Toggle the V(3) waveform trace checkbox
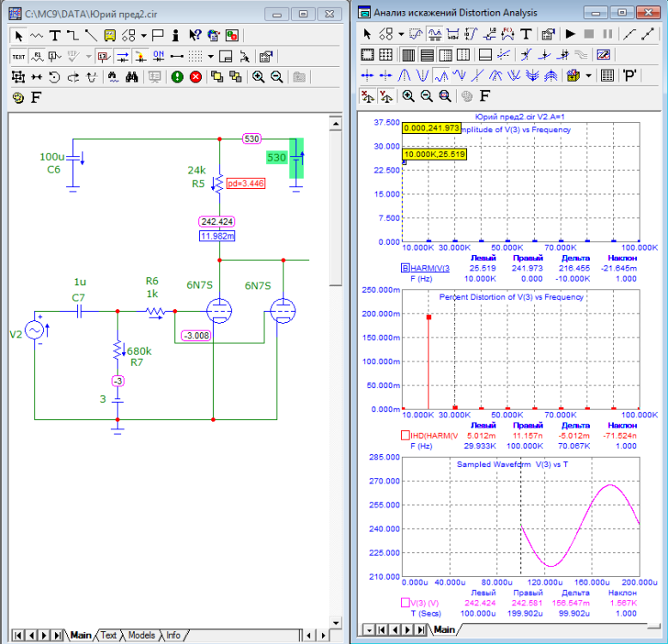Image resolution: width=668 pixels, height=644 pixels. pyautogui.click(x=405, y=604)
